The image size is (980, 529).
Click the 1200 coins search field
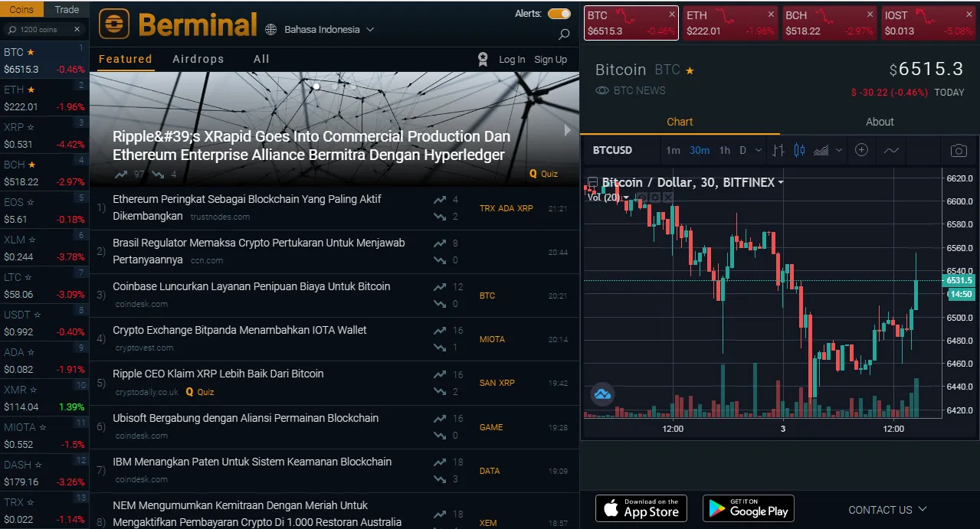coord(43,29)
